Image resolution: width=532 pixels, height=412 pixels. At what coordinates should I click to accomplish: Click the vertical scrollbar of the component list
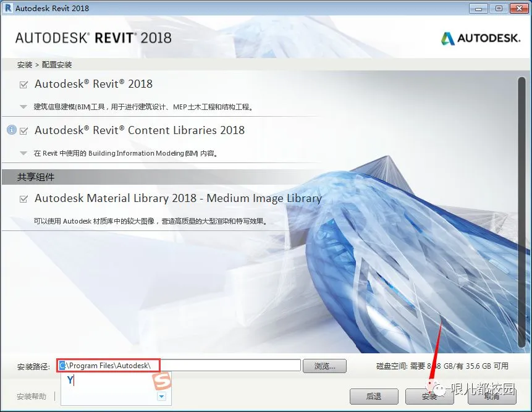(x=522, y=212)
